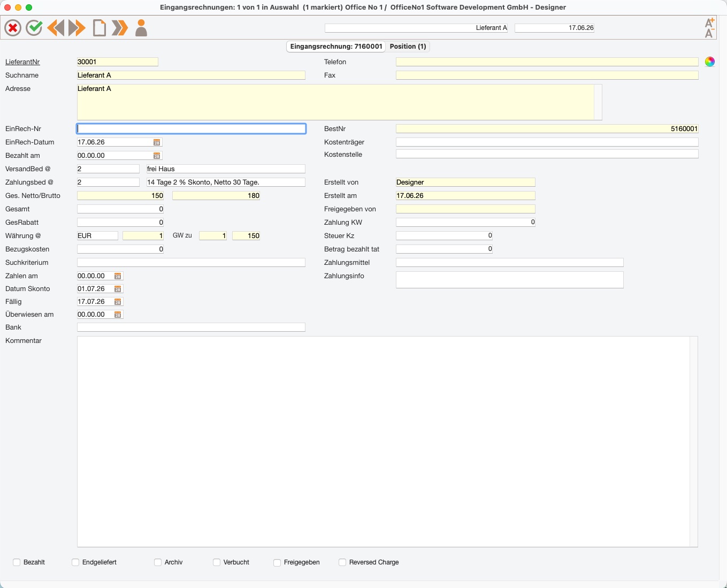
Task: Click the LieferantNr field showing 30001
Action: (x=118, y=62)
